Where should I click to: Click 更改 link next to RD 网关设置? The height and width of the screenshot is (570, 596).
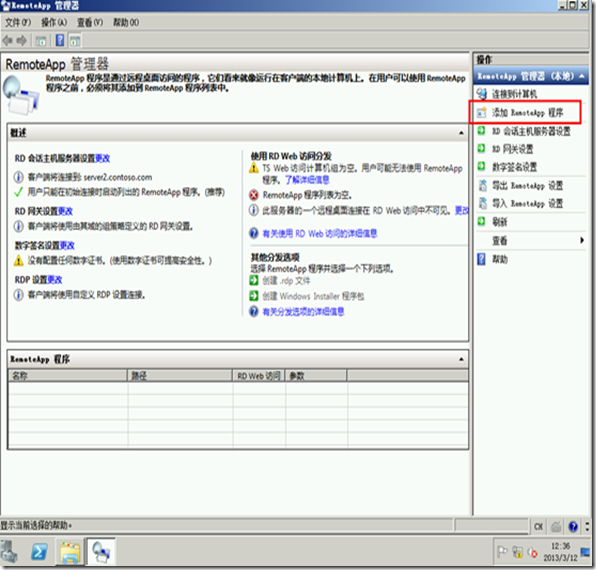[x=65, y=211]
